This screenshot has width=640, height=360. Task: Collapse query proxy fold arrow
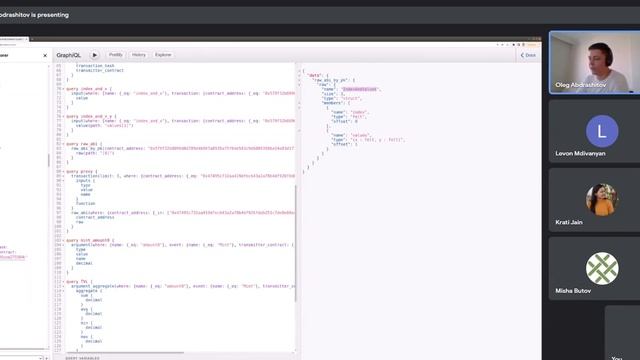[63, 171]
